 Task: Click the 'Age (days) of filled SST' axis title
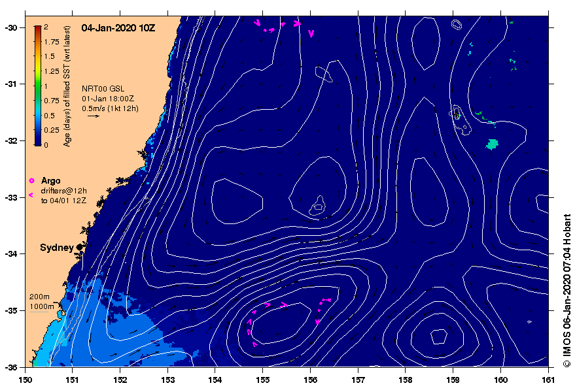tap(67, 86)
